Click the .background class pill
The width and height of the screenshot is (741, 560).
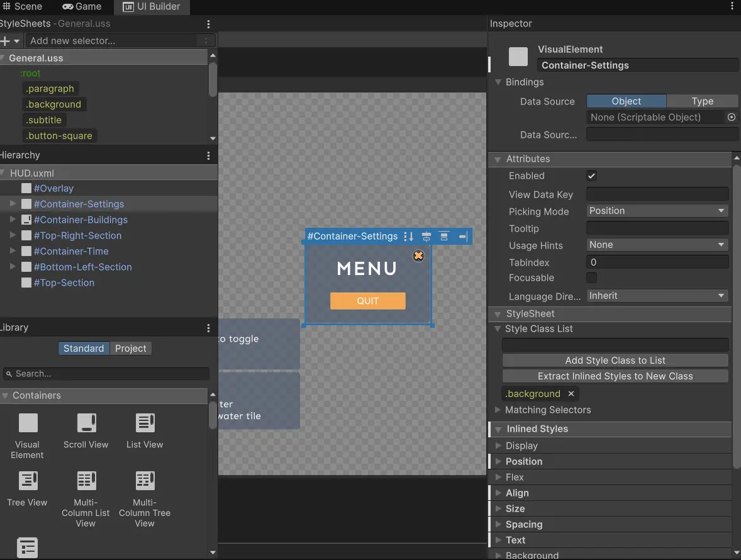(x=533, y=394)
